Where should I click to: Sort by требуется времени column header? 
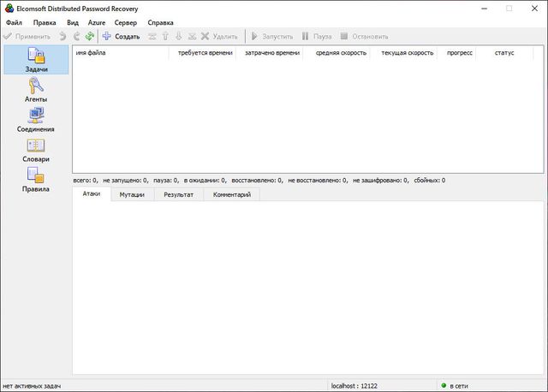(x=202, y=53)
